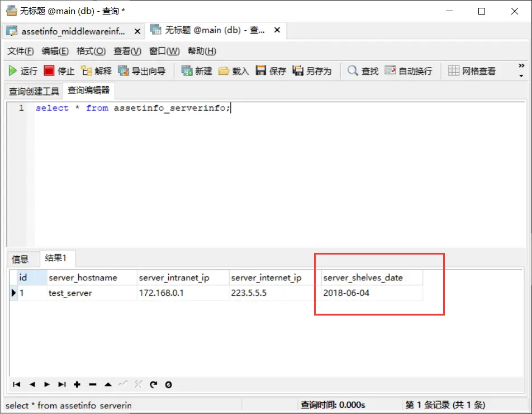Click the line number 1 gutter

tap(21, 108)
